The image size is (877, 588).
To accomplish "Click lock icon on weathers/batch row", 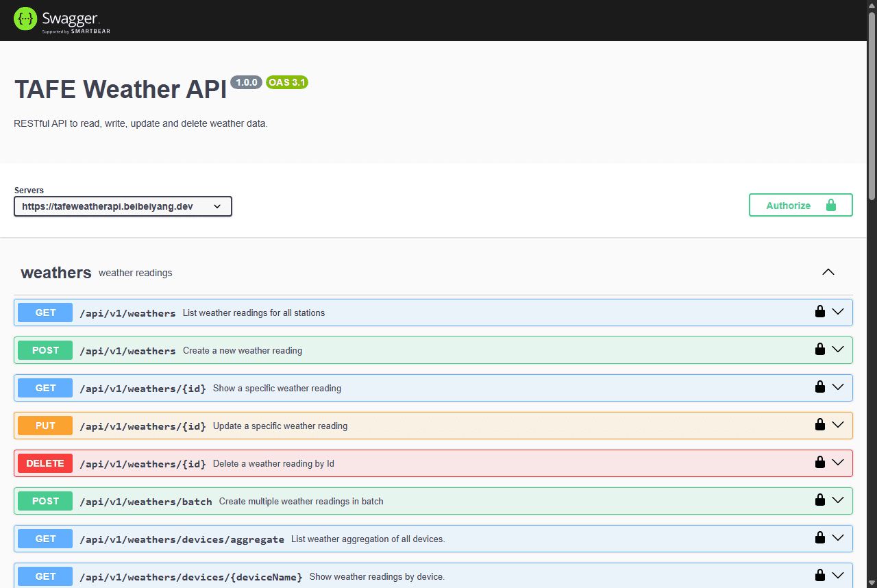I will (x=819, y=500).
